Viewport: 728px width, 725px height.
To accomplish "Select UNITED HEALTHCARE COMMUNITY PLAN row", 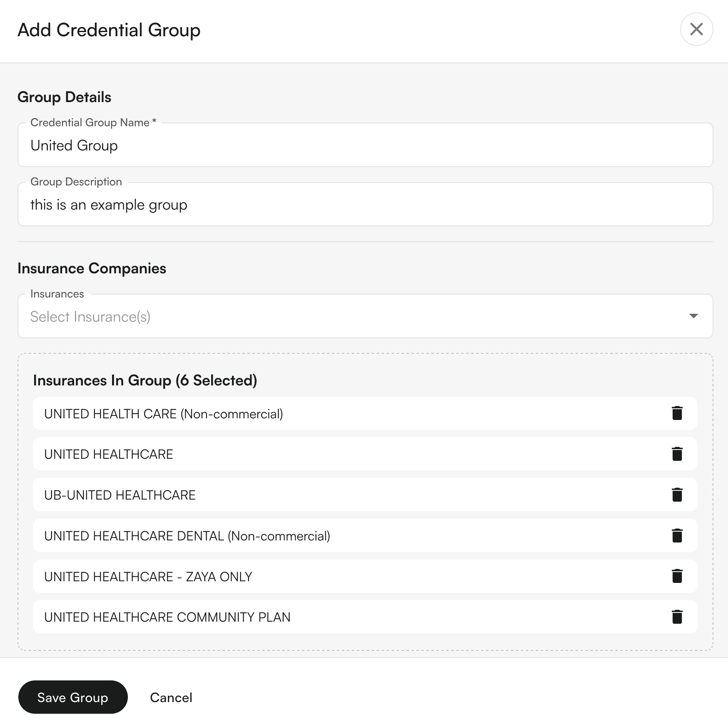I will tap(365, 617).
